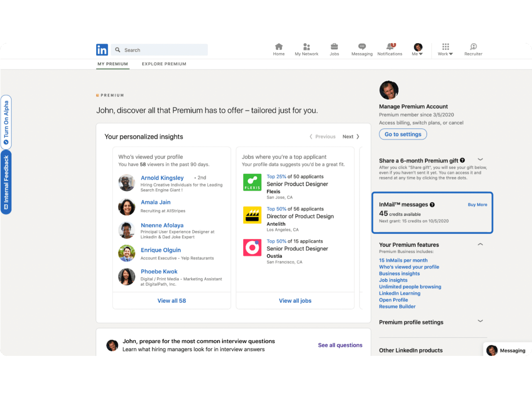Select the My Network icon
Screen dimensions: 532x399
point(306,47)
